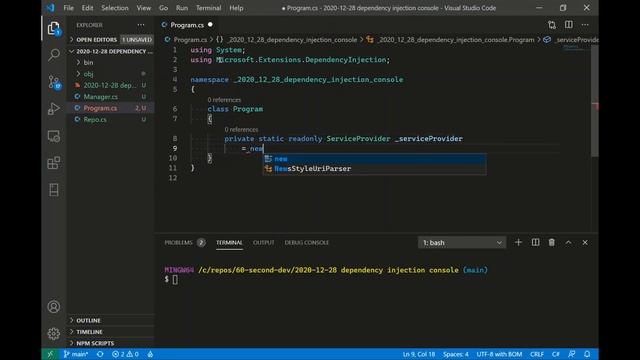The width and height of the screenshot is (640, 360).
Task: Change line ending via CRLF
Action: pyautogui.click(x=536, y=354)
